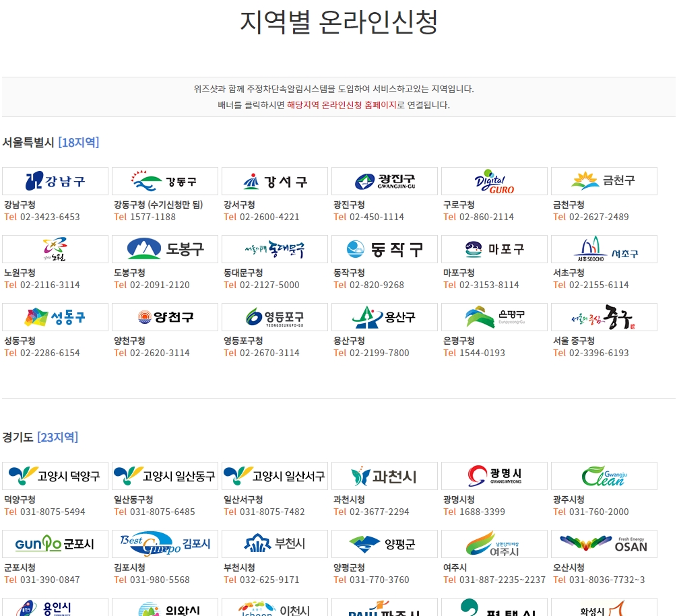
Task: Open the OSAN Fresh Energy banner
Action: coord(604,544)
